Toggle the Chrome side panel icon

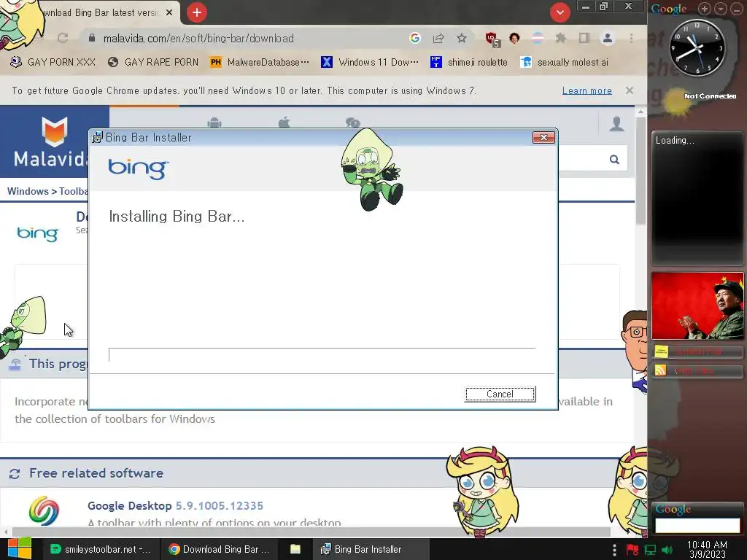coord(584,38)
